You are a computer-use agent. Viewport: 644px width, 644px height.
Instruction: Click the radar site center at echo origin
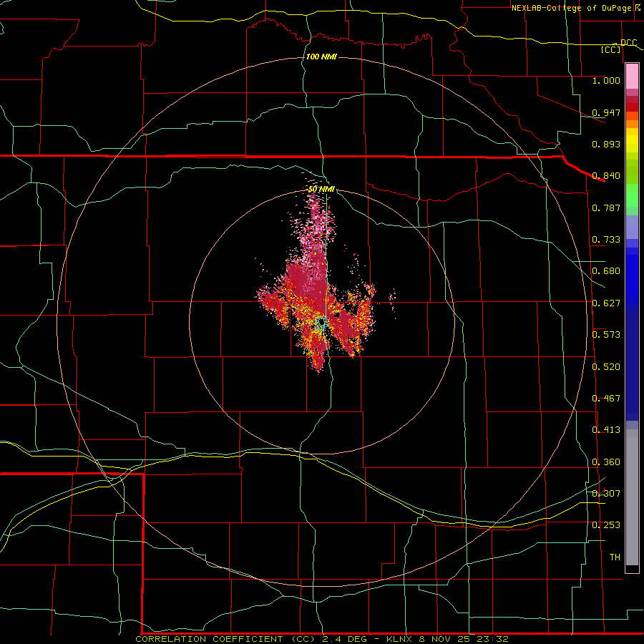point(321,323)
